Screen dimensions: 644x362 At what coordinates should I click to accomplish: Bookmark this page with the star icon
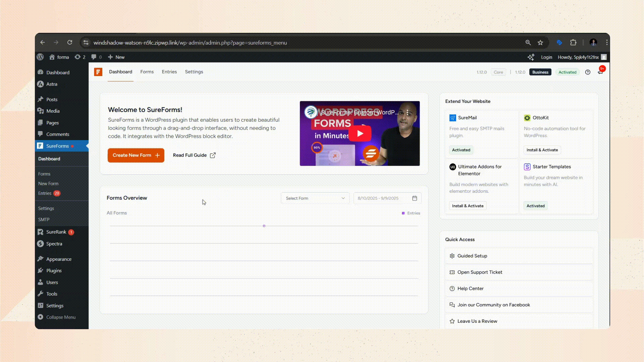click(x=540, y=43)
